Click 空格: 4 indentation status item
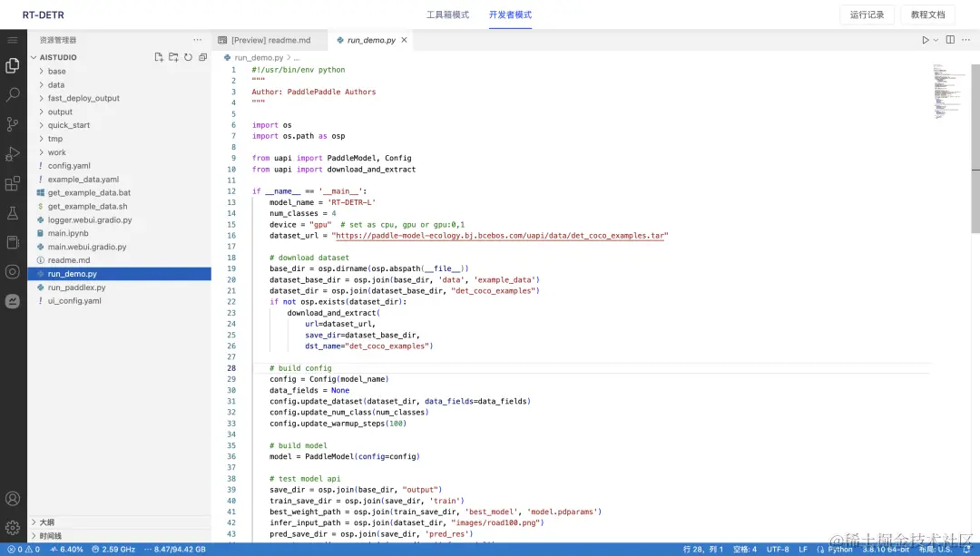The height and width of the screenshot is (556, 980). pos(744,549)
